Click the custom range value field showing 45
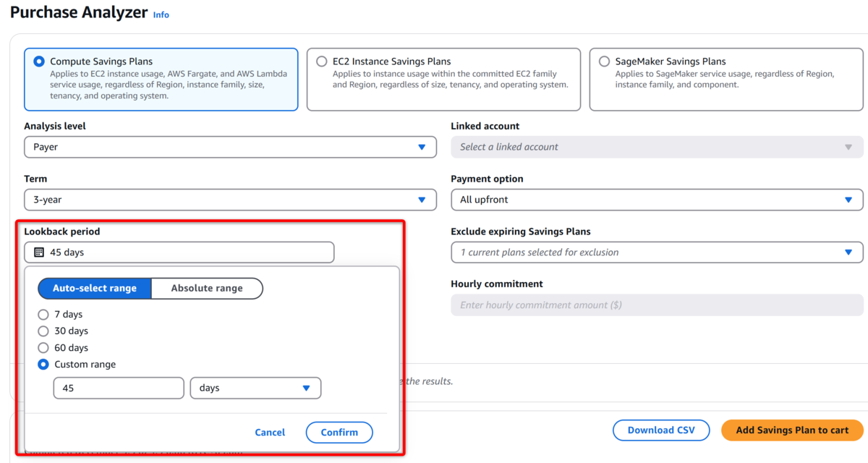Image resolution: width=868 pixels, height=463 pixels. click(x=119, y=388)
